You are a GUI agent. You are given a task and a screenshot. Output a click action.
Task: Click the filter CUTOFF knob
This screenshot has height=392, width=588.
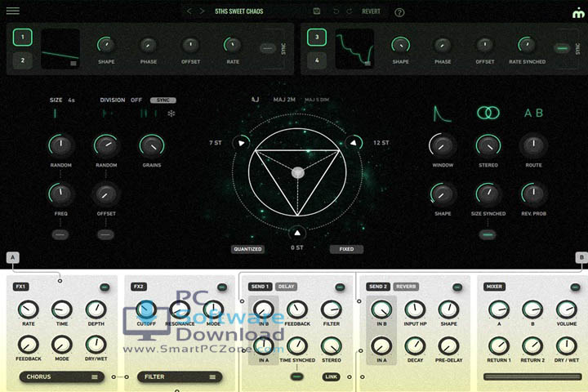(146, 310)
